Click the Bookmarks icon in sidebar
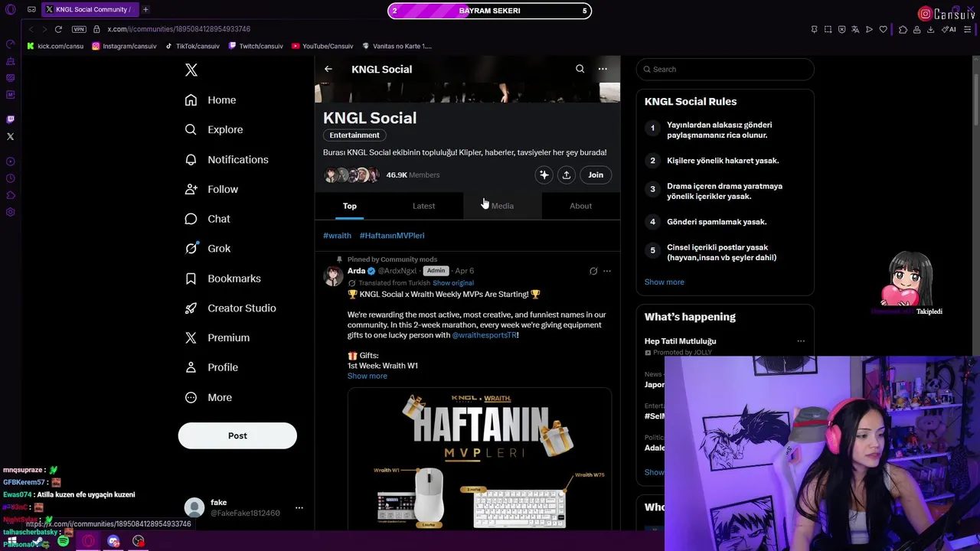The image size is (980, 551). tap(191, 279)
